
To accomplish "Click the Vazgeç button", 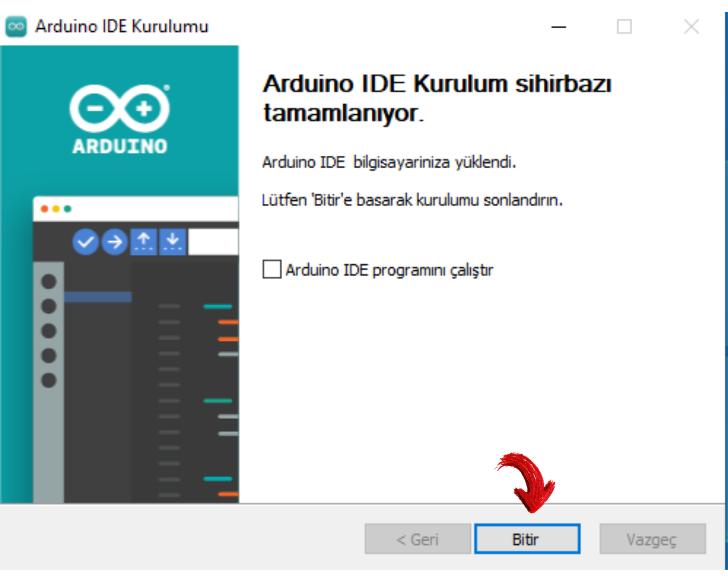I will pos(652,539).
